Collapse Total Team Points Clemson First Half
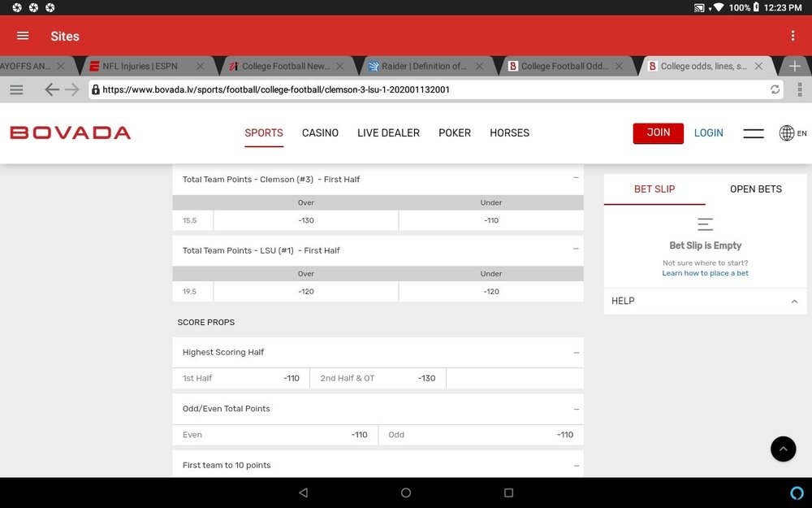Image resolution: width=812 pixels, height=508 pixels. pos(576,178)
